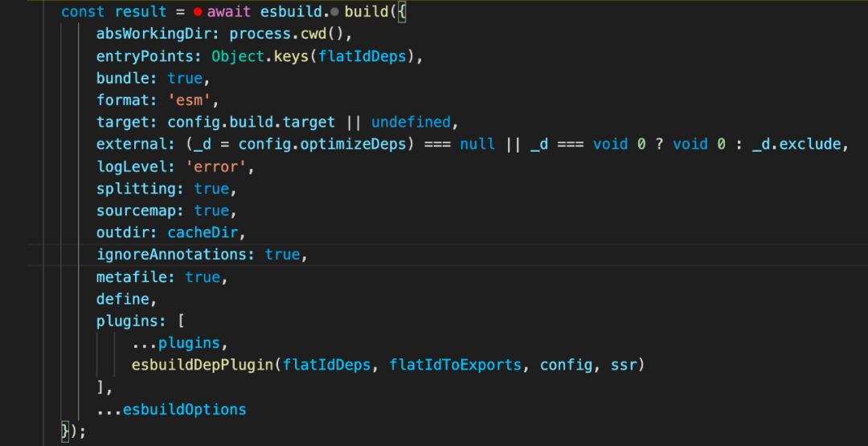Click the 'flatIdToExports' argument
This screenshot has width=868, height=446.
click(x=455, y=365)
